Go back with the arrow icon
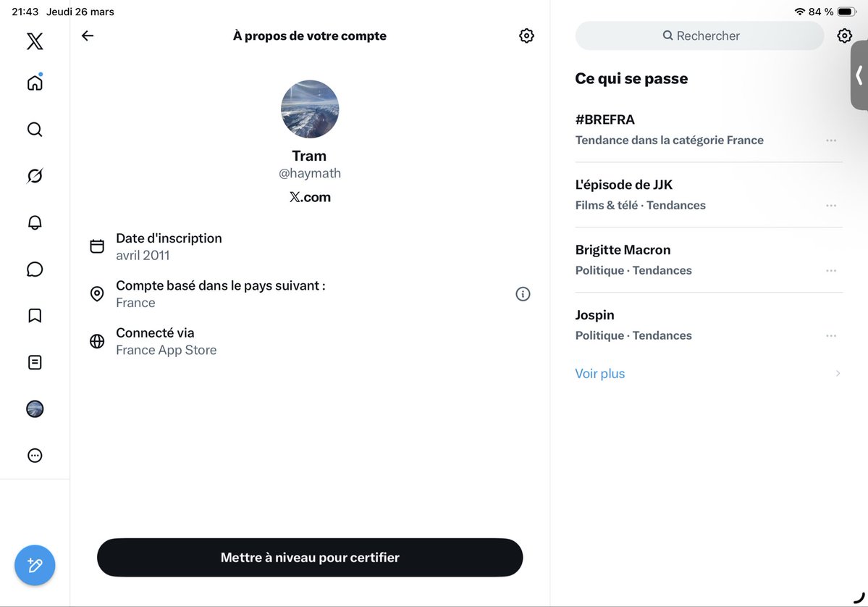Viewport: 868px width, 607px height. pyautogui.click(x=88, y=35)
